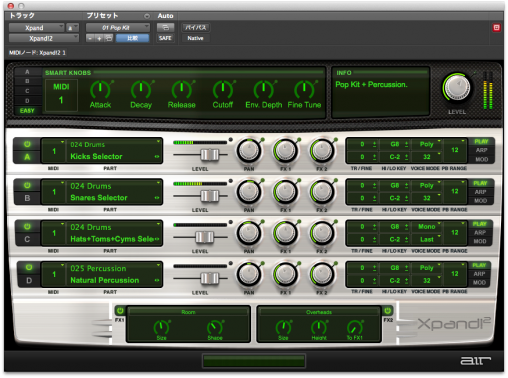Screen dimensions: 508x378
Task: Toggle power for part C
Action: tap(27, 227)
